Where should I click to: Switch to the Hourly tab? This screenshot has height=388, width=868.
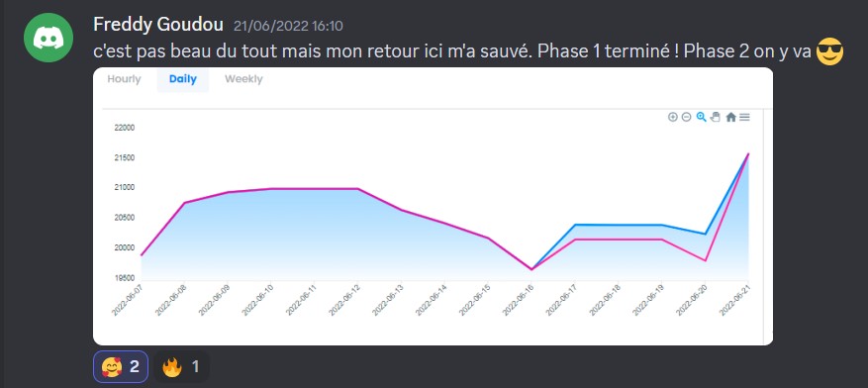pyautogui.click(x=124, y=79)
